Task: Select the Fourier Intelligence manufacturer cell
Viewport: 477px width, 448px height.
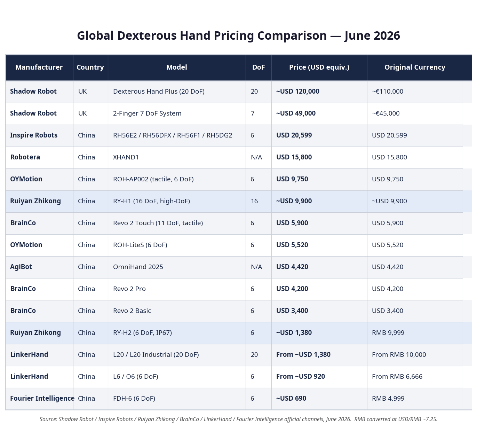Action: 39,399
